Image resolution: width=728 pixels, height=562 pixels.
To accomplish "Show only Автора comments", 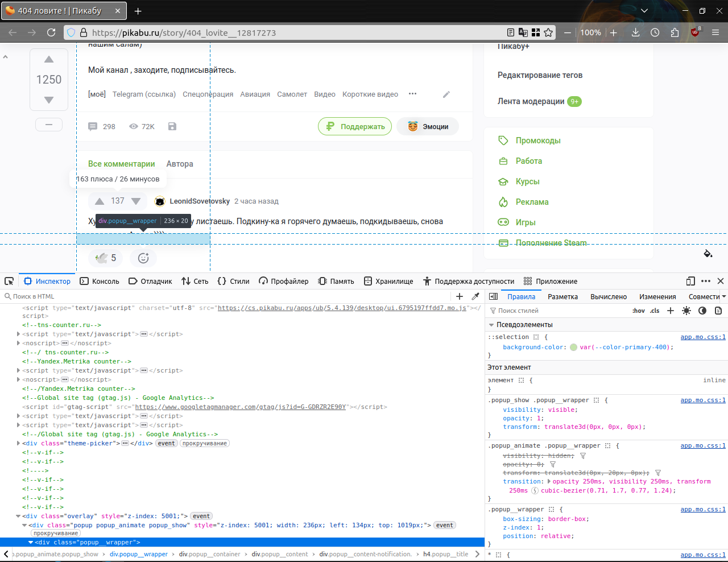I will pos(180,164).
